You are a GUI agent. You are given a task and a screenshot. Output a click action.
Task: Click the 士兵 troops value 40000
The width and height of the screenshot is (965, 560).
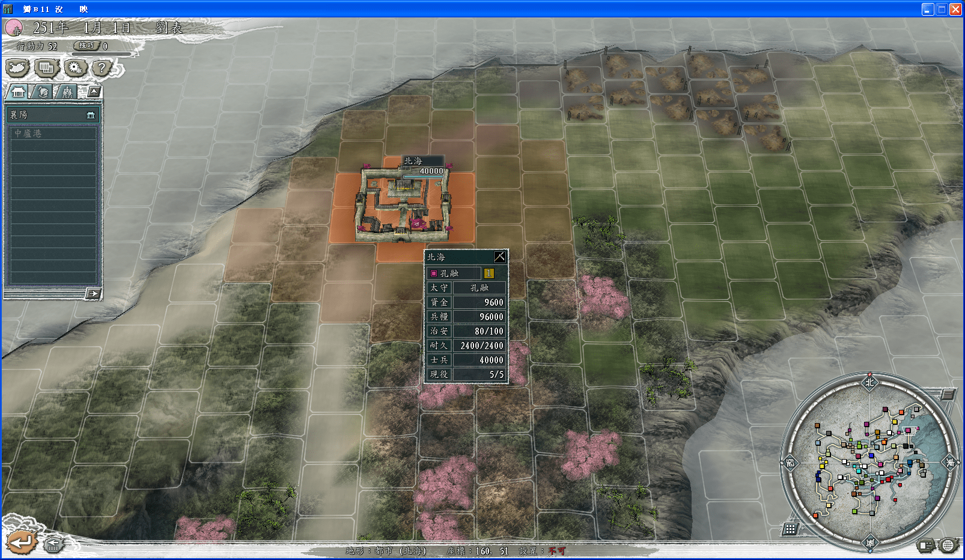click(x=479, y=360)
